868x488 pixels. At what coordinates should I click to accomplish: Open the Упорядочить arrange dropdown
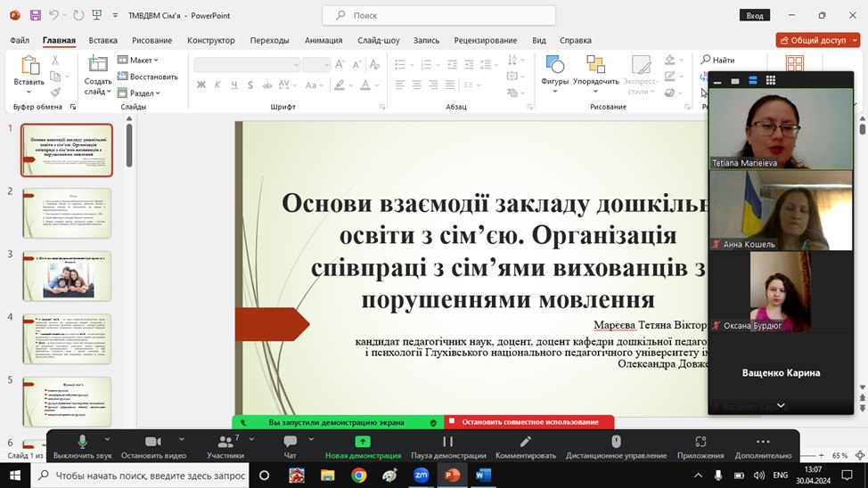click(595, 69)
